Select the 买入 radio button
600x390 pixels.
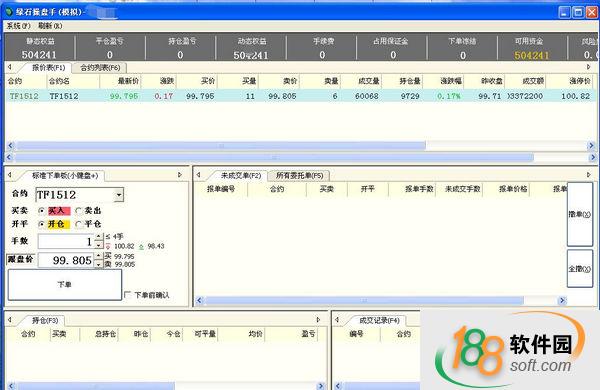click(x=54, y=211)
